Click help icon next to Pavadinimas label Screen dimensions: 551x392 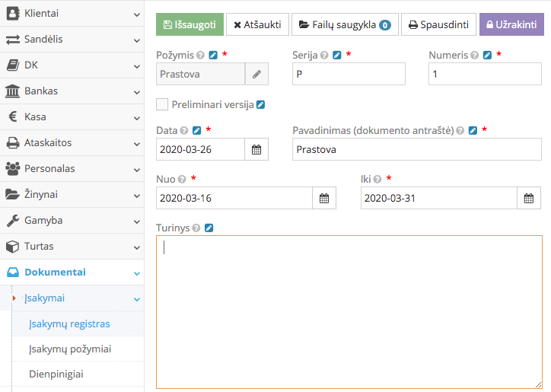tap(461, 131)
